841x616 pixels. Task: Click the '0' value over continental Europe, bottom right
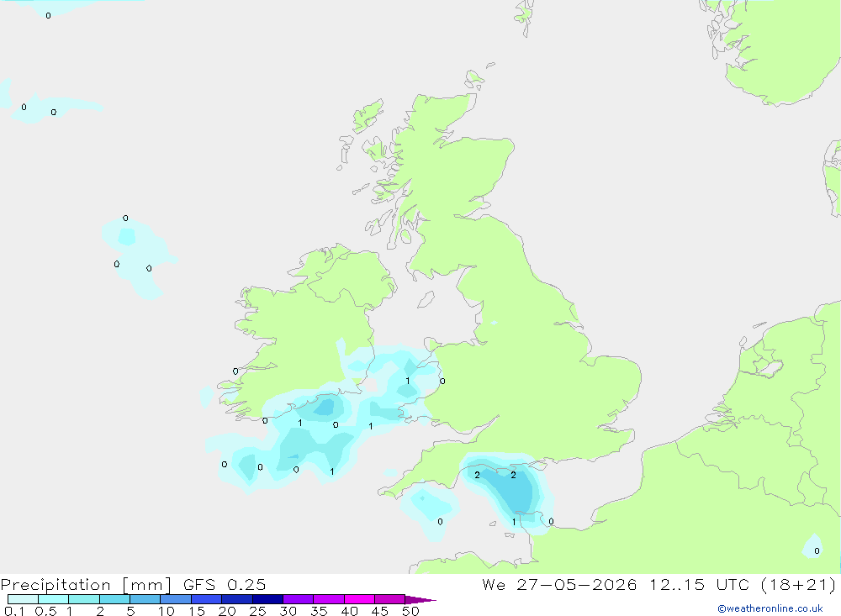coord(817,550)
